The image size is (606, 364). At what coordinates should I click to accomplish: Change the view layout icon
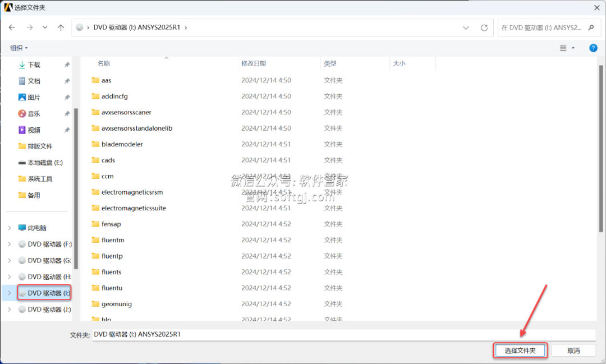pos(563,48)
